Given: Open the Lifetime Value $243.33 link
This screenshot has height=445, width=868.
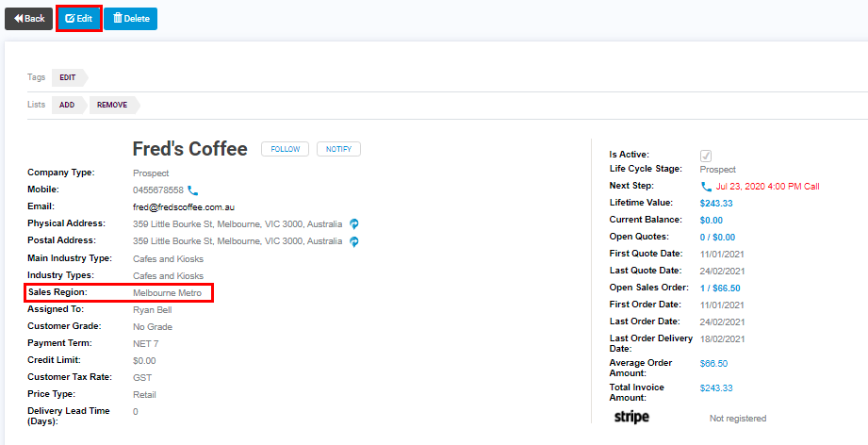Looking at the screenshot, I should [x=716, y=203].
